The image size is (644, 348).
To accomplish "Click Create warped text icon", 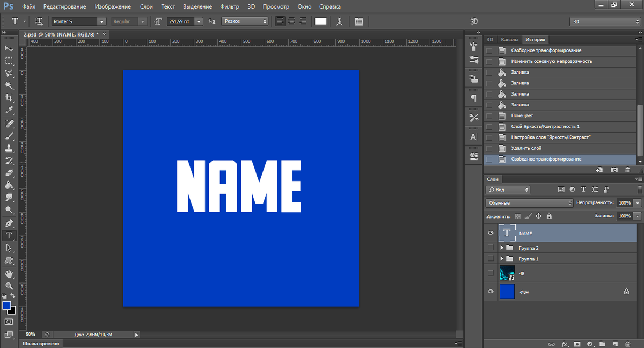I will click(x=339, y=21).
